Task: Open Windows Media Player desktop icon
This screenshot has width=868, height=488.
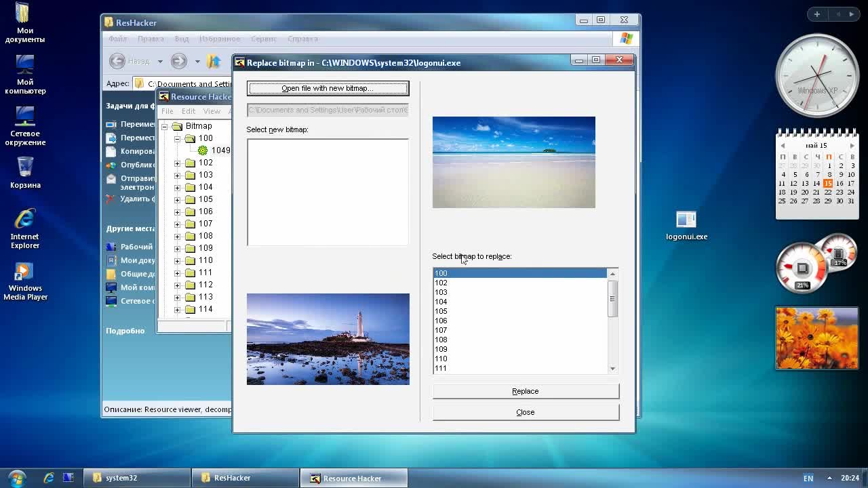Action: 25,272
